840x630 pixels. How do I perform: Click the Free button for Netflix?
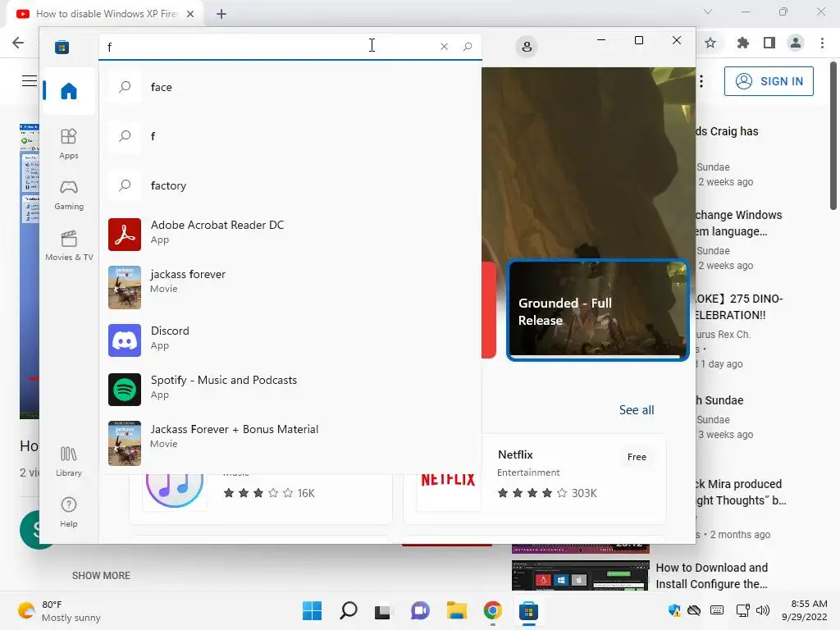click(x=637, y=457)
